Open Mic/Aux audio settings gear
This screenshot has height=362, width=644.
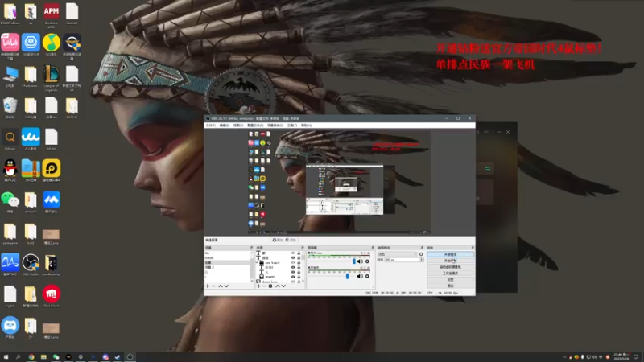point(367,261)
